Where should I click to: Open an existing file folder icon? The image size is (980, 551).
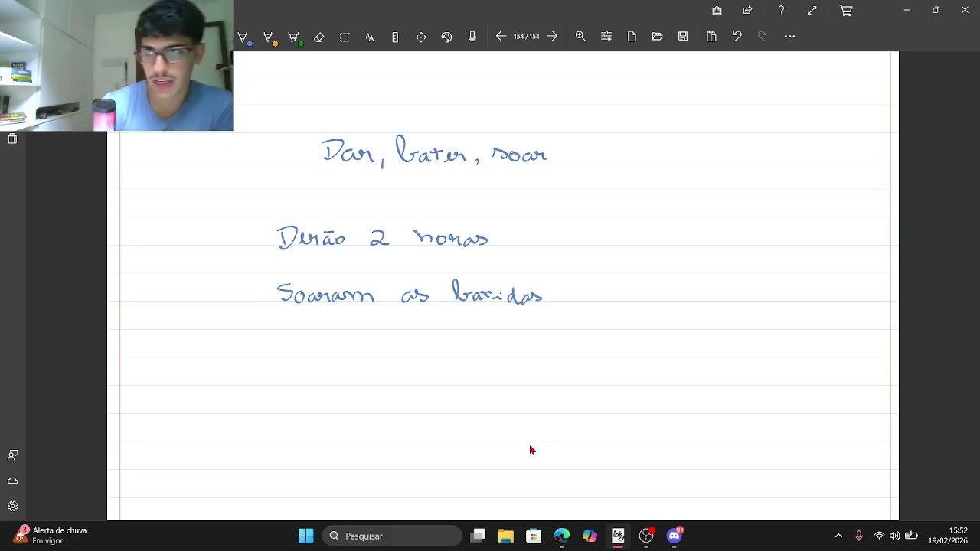click(657, 36)
